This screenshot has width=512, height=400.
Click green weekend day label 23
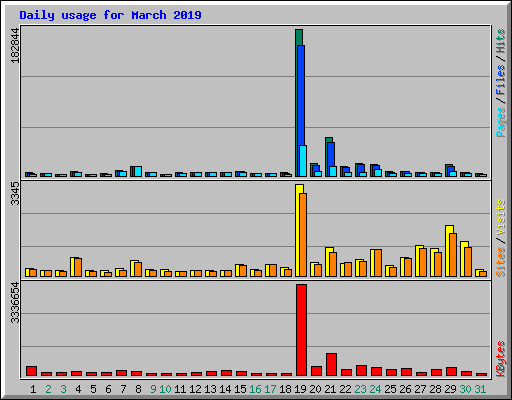360,389
